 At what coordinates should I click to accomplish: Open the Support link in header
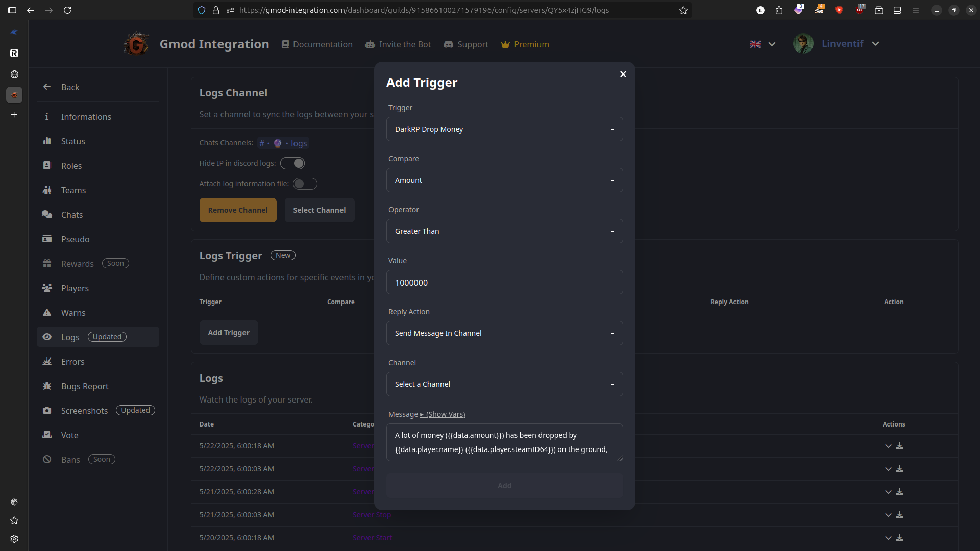(466, 44)
